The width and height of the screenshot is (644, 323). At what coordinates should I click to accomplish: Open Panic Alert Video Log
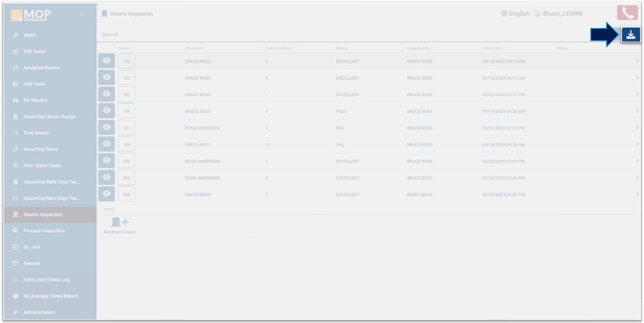[x=46, y=280]
